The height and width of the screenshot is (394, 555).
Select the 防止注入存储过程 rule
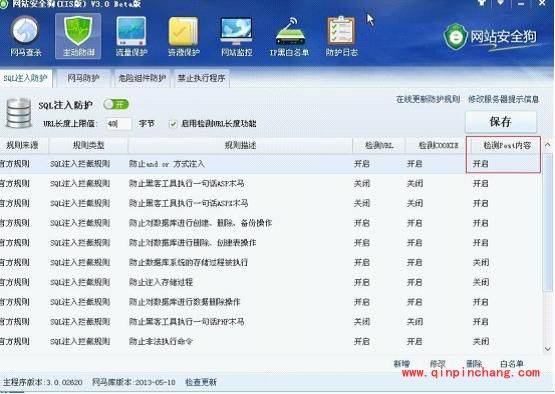pyautogui.click(x=271, y=282)
